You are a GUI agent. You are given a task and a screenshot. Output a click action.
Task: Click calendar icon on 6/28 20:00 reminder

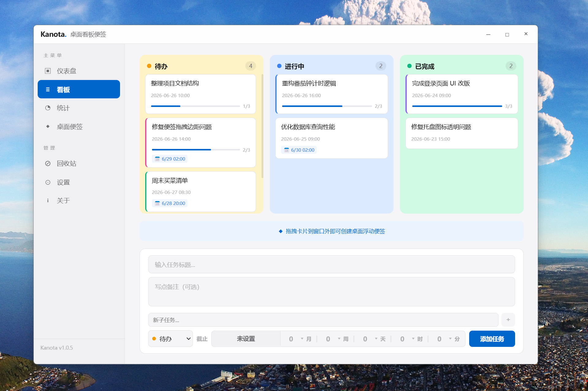click(157, 203)
